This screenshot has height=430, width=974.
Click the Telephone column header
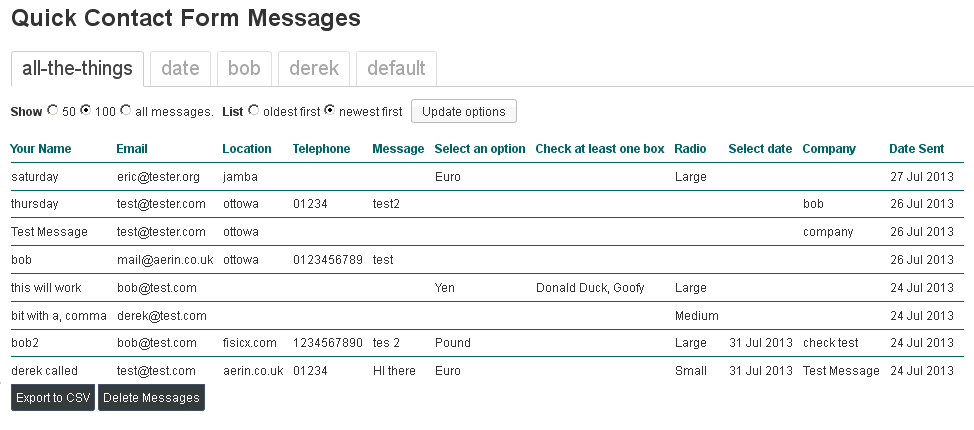click(321, 149)
